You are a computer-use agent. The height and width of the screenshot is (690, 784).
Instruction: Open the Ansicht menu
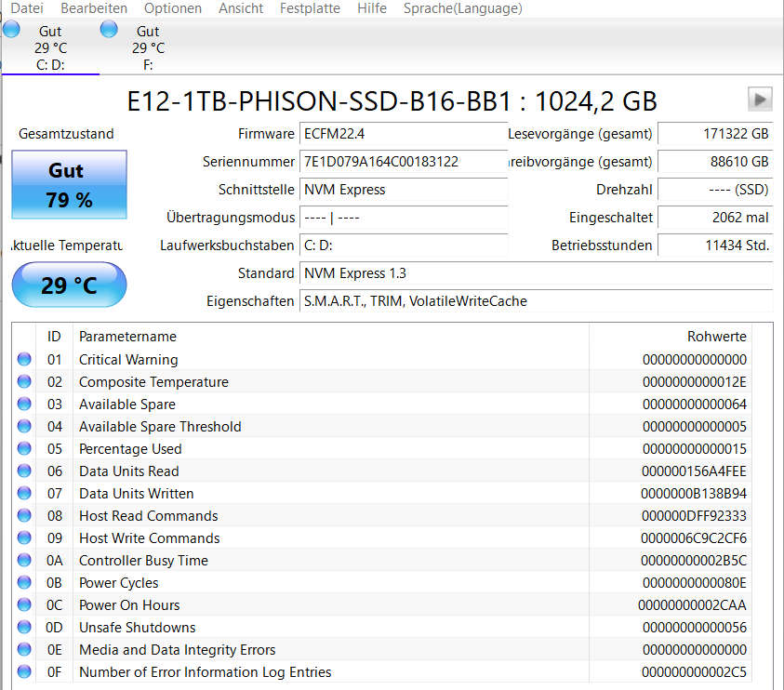pos(241,8)
